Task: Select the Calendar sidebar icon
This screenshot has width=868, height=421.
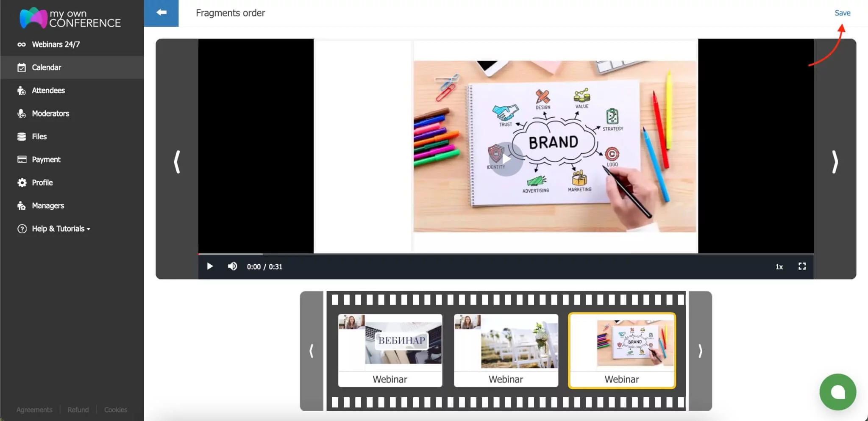Action: [x=22, y=67]
